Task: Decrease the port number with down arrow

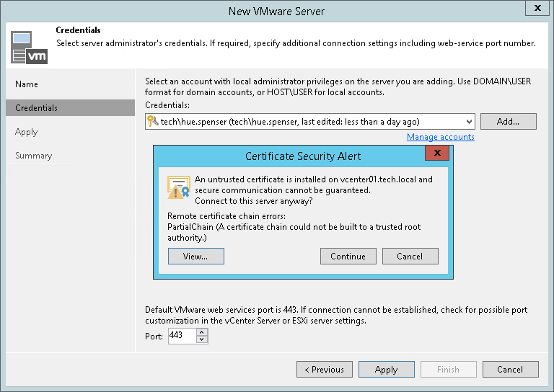Action: pos(202,339)
